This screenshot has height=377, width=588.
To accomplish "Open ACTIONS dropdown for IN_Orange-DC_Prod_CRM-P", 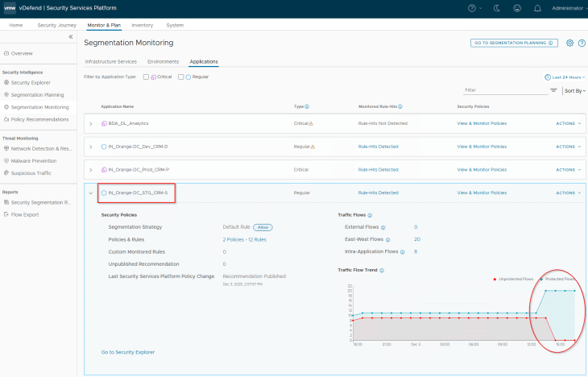I will coord(568,170).
